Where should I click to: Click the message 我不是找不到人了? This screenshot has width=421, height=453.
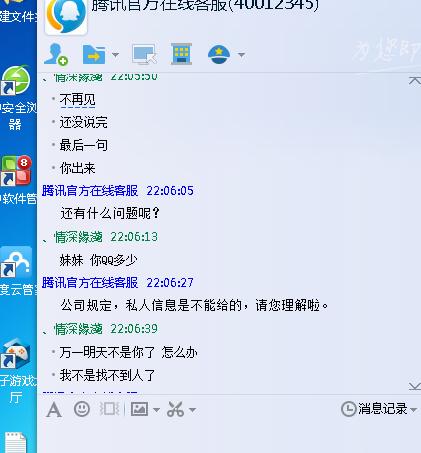pos(107,375)
